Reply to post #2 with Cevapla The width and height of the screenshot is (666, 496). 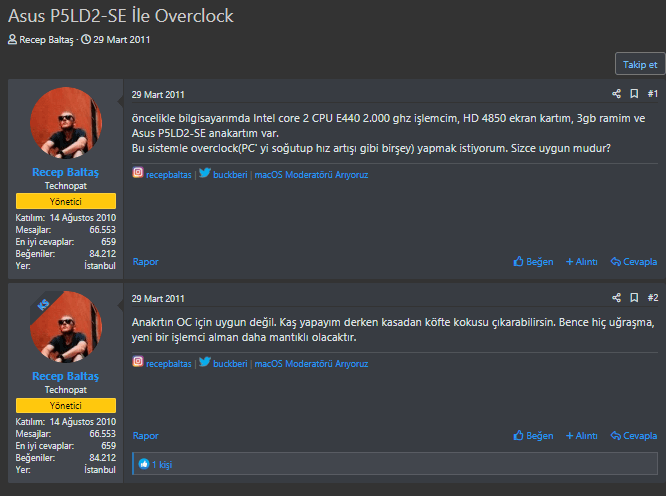(x=634, y=436)
